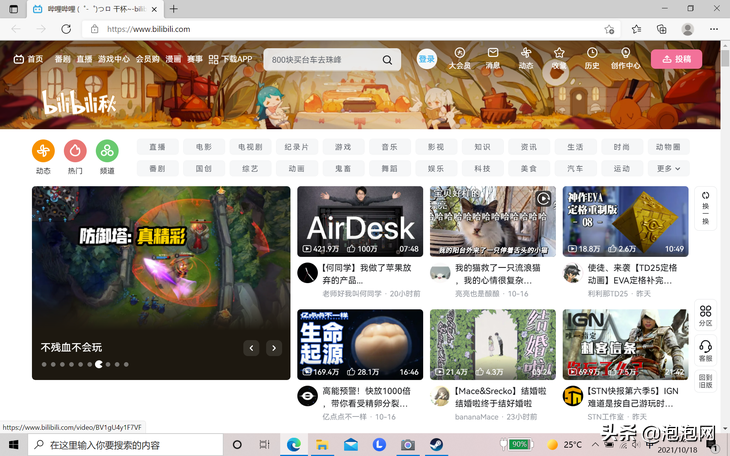Viewport: 730px width, 456px height.
Task: Open the 动态 orange circle icon
Action: [x=43, y=151]
